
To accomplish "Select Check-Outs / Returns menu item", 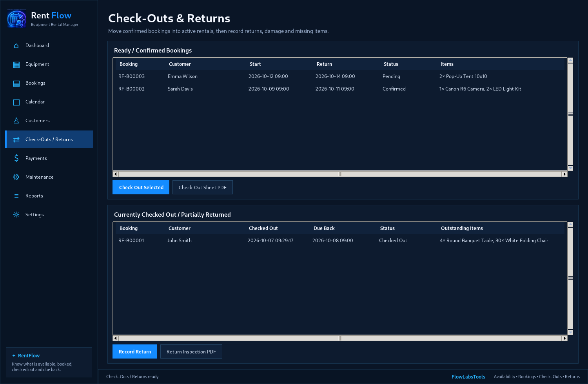I will [x=49, y=139].
